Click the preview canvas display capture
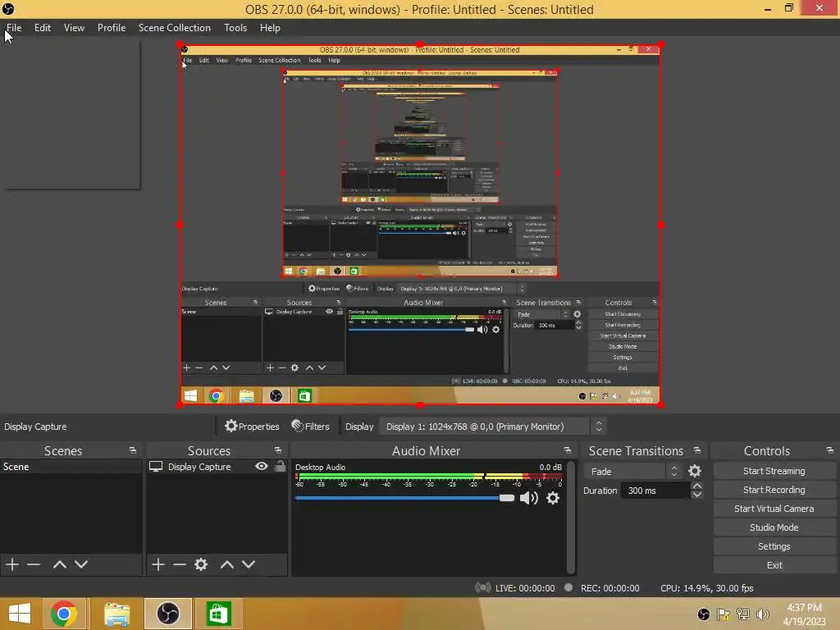This screenshot has width=840, height=630. point(420,225)
